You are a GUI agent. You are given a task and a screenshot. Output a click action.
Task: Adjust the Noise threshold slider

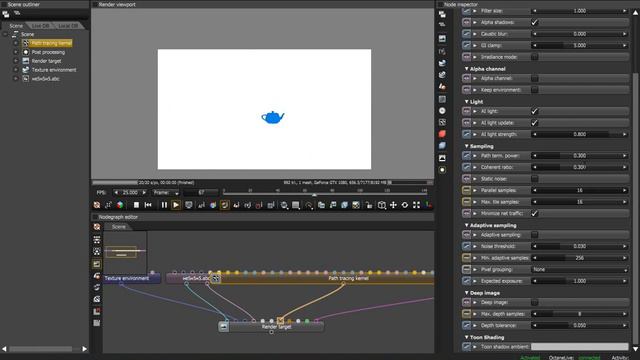coord(580,247)
